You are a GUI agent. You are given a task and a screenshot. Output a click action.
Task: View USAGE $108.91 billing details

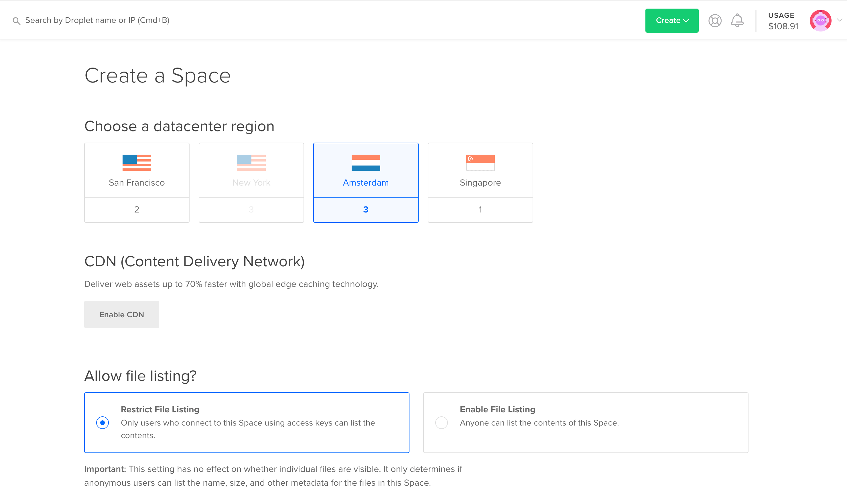(x=782, y=20)
